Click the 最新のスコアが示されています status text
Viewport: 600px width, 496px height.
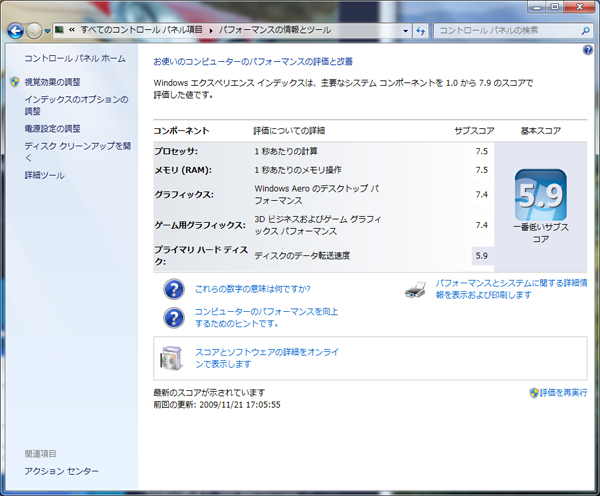[209, 393]
